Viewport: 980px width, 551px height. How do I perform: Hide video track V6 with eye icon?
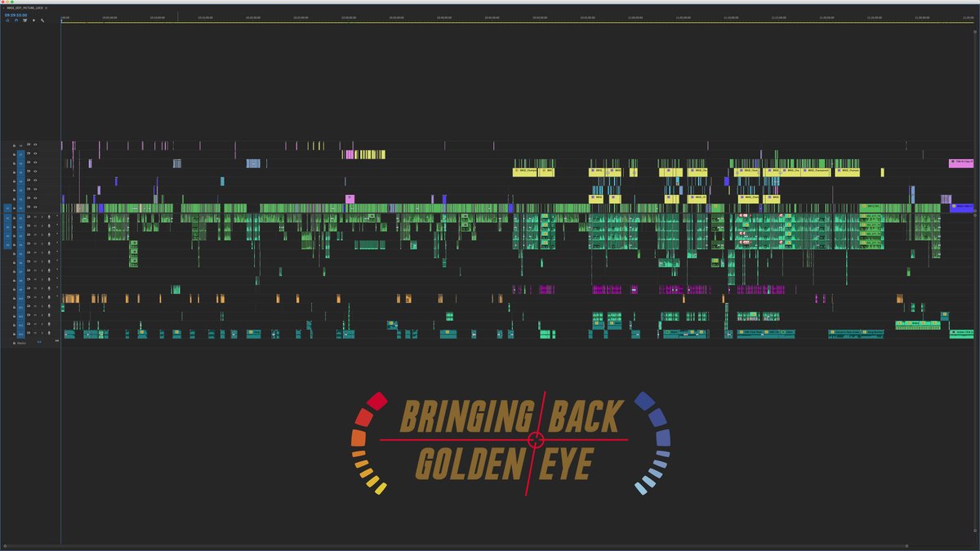click(x=35, y=162)
